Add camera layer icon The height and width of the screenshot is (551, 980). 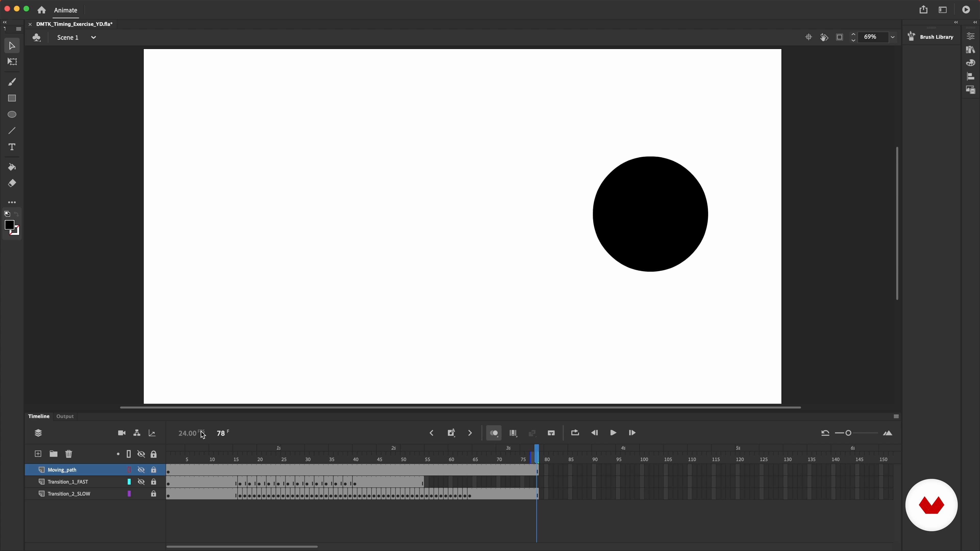point(122,433)
